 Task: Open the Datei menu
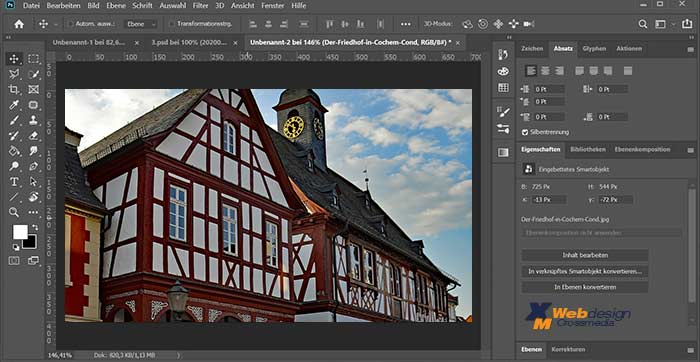(x=31, y=6)
